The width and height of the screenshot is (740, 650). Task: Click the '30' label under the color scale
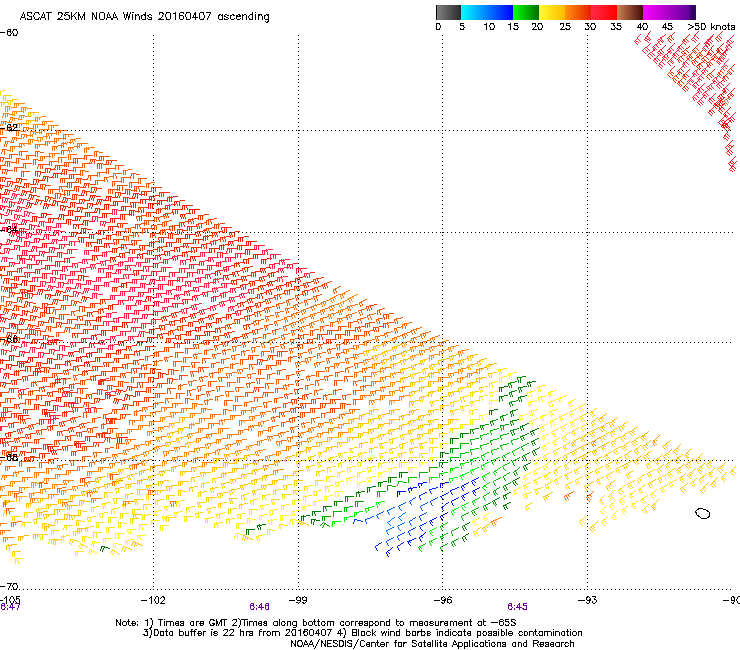590,27
